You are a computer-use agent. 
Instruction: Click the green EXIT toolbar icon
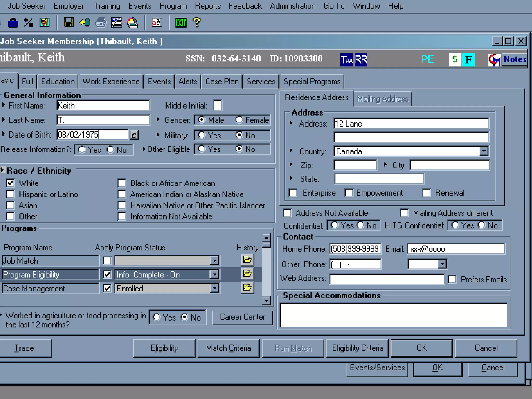point(181,23)
